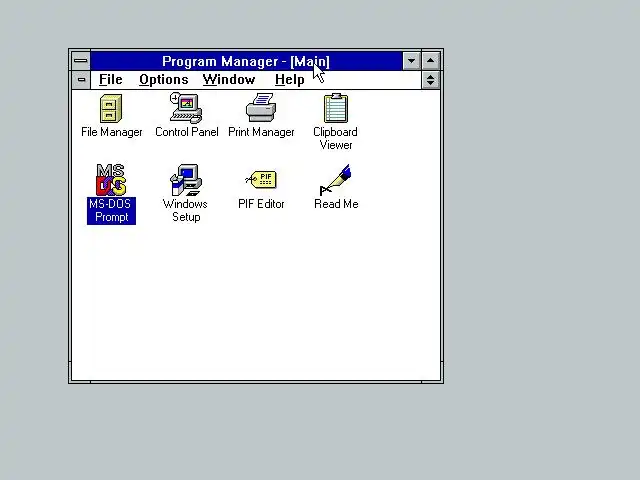Minimize Program Manager with down arrow
Screen dimensions: 640x480
[x=411, y=61]
